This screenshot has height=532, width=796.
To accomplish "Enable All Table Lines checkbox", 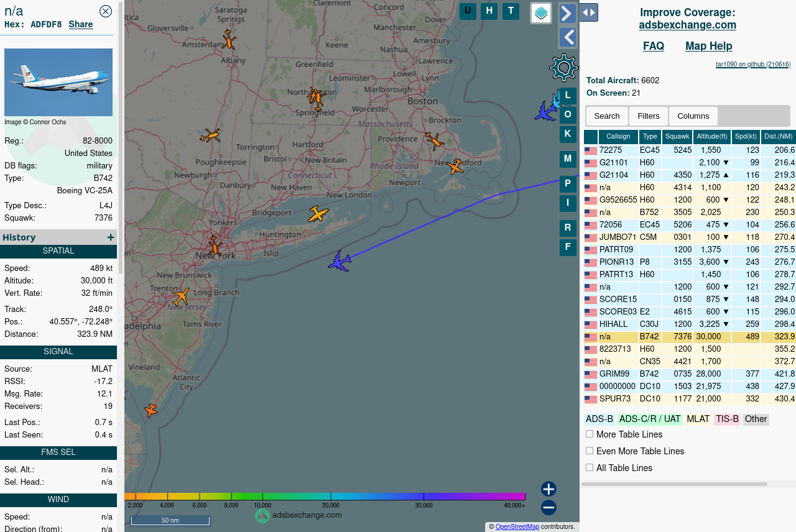I will [590, 467].
